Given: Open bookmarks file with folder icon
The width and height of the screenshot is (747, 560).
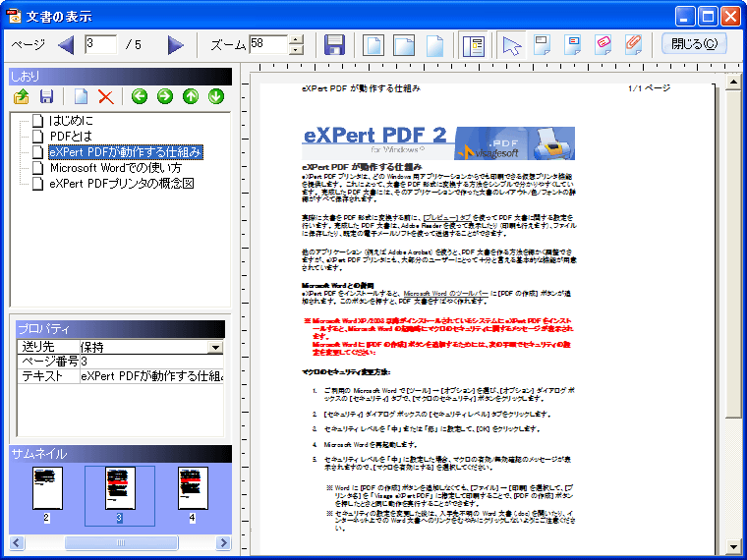Looking at the screenshot, I should (x=21, y=96).
